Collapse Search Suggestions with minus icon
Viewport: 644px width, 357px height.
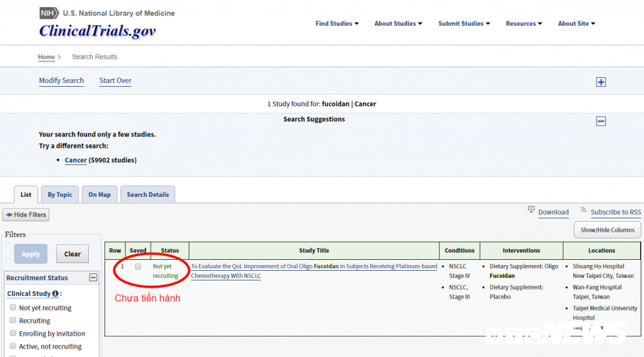point(601,121)
